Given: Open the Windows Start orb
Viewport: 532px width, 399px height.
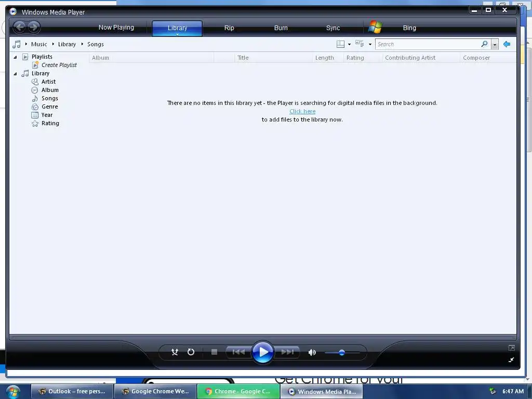Looking at the screenshot, I should (x=13, y=392).
